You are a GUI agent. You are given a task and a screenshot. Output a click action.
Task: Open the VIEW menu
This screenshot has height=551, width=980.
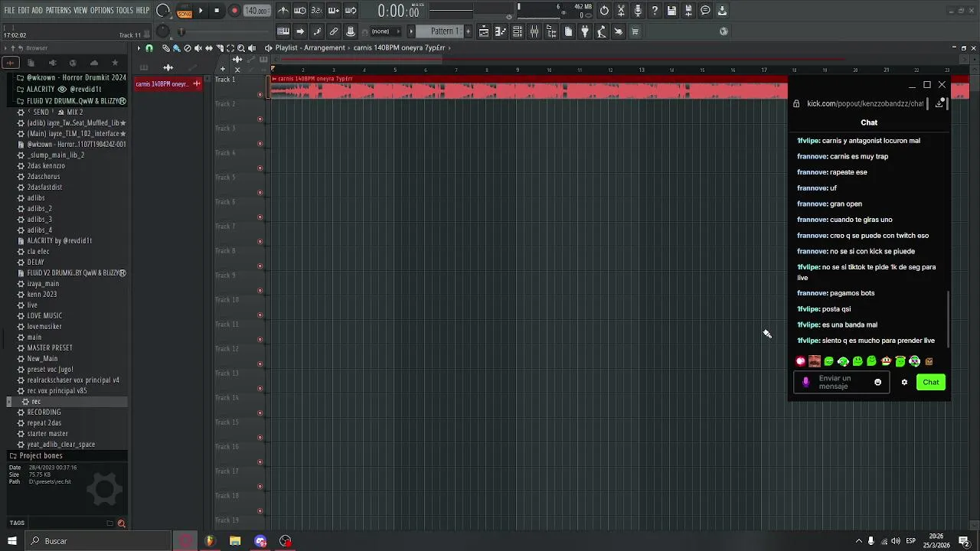pos(80,10)
